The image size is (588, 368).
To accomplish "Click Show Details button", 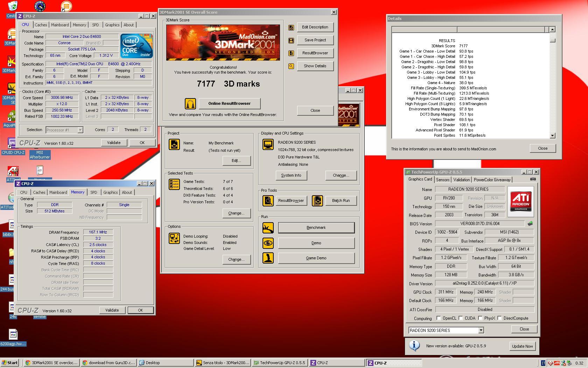I will click(315, 66).
